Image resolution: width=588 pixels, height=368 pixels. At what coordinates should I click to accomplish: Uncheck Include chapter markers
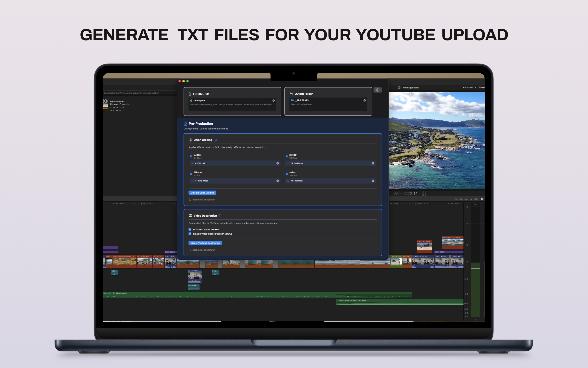[190, 229]
